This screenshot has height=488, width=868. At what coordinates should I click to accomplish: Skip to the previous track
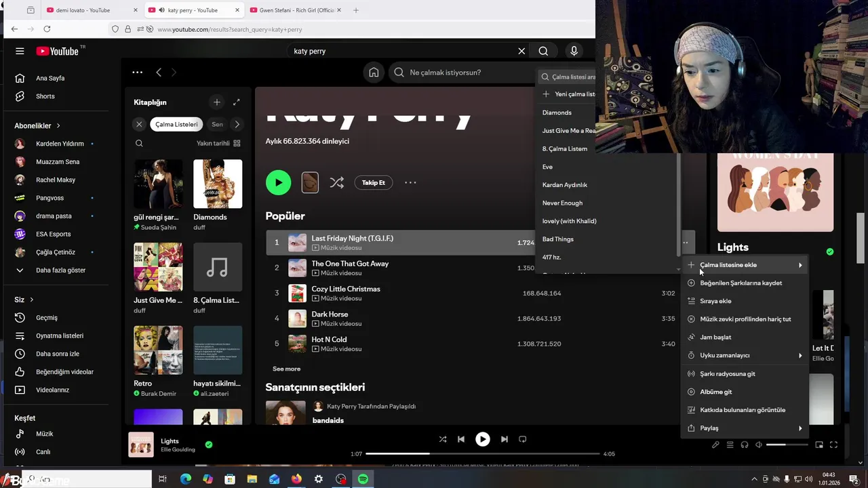pyautogui.click(x=461, y=439)
